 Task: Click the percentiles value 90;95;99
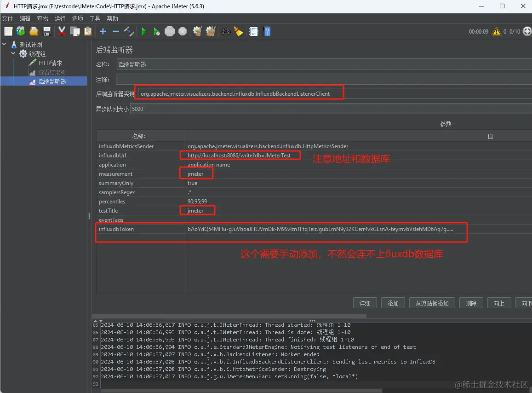tap(358, 202)
